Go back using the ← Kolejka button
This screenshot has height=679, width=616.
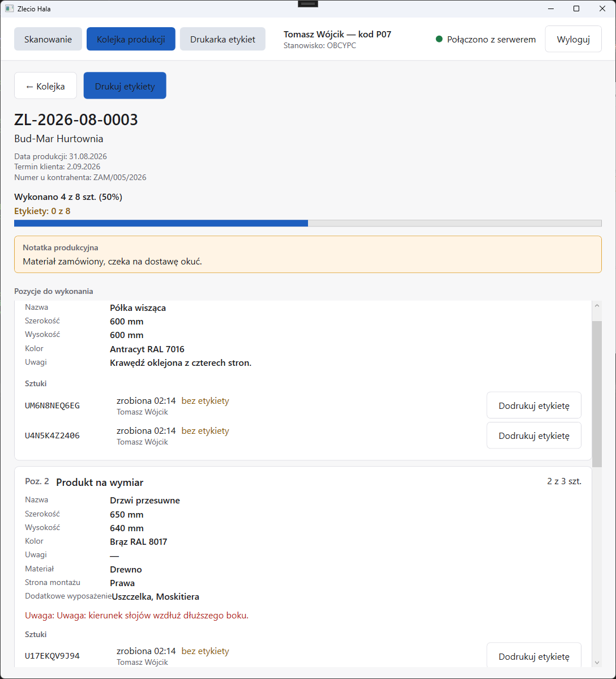click(45, 86)
